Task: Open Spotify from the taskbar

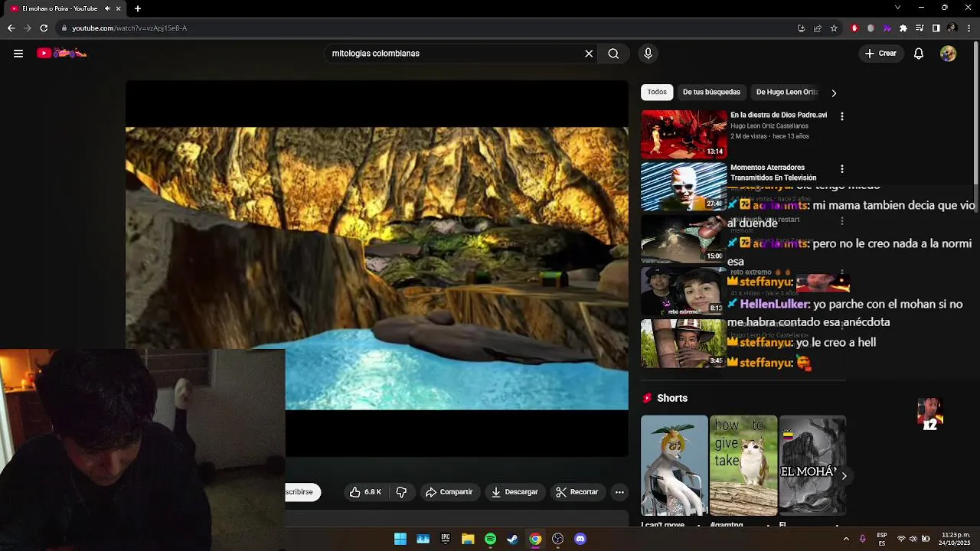Action: (x=490, y=539)
